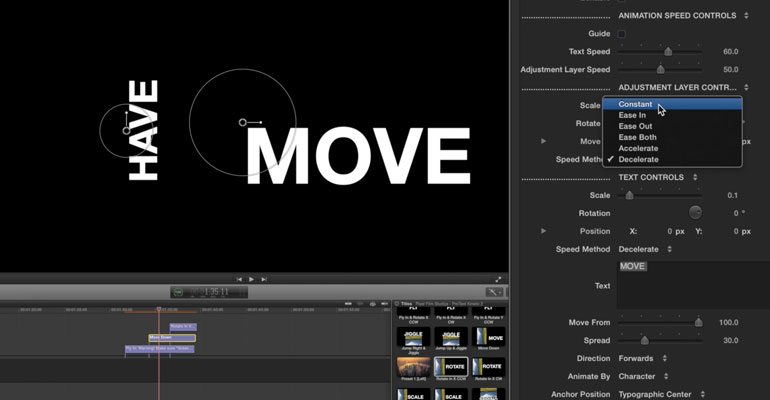
Task: Adjust the Text Speed slider handle
Action: (x=668, y=52)
